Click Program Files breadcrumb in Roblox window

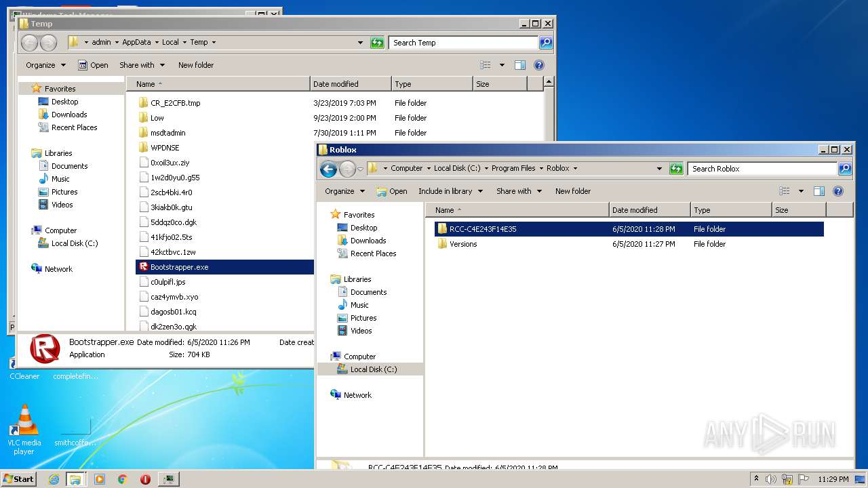point(513,168)
